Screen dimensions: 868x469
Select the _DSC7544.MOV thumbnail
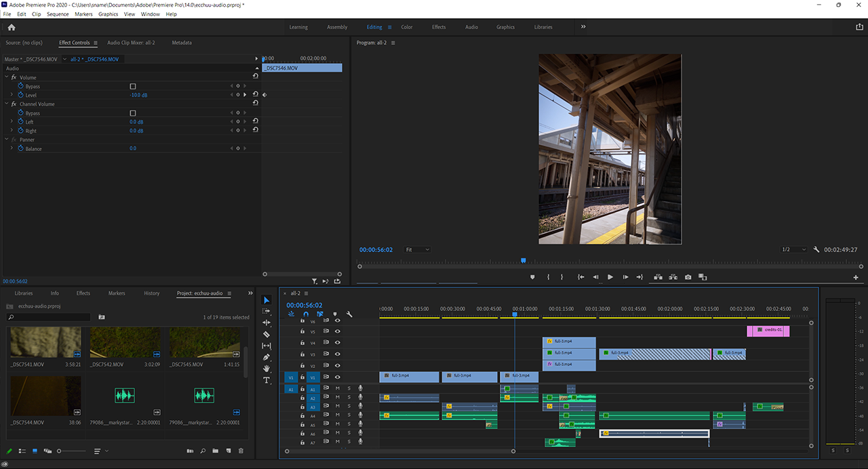click(x=45, y=394)
